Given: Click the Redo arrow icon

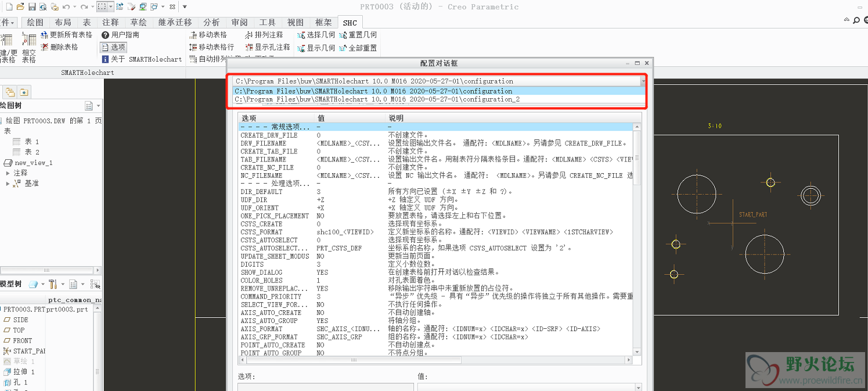Looking at the screenshot, I should (84, 6).
